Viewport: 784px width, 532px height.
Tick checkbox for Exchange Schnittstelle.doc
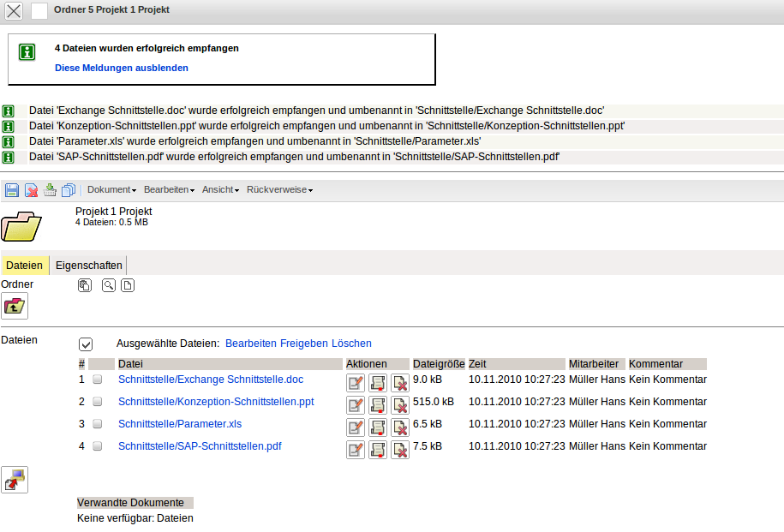[98, 380]
